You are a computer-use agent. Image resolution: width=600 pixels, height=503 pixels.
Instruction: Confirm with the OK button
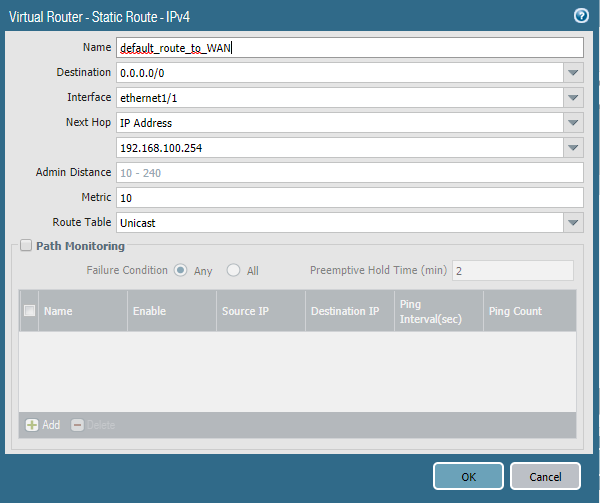[x=468, y=476]
